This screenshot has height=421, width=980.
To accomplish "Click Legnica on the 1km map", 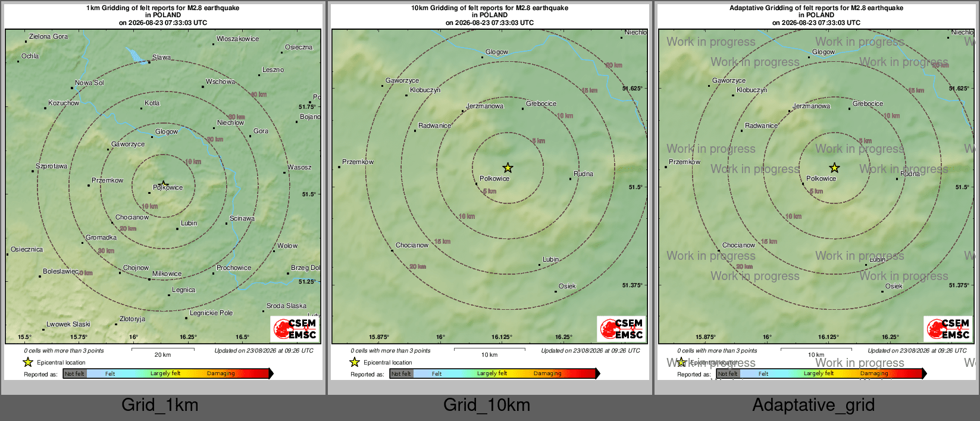I will point(183,290).
